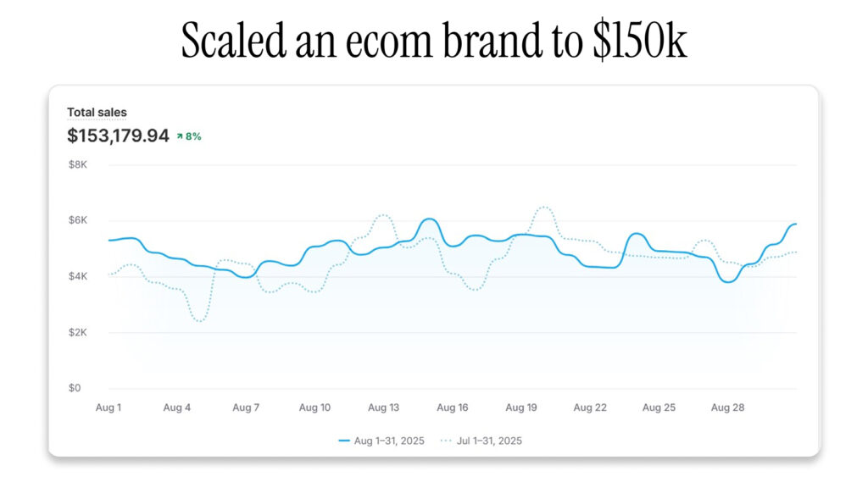Select the Aug 13 date label

pos(383,408)
